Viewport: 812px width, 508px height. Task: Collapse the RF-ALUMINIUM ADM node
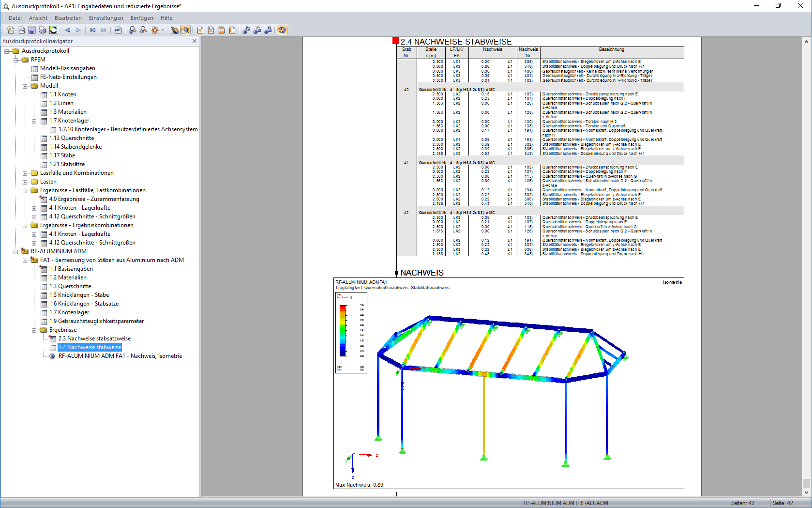point(16,251)
